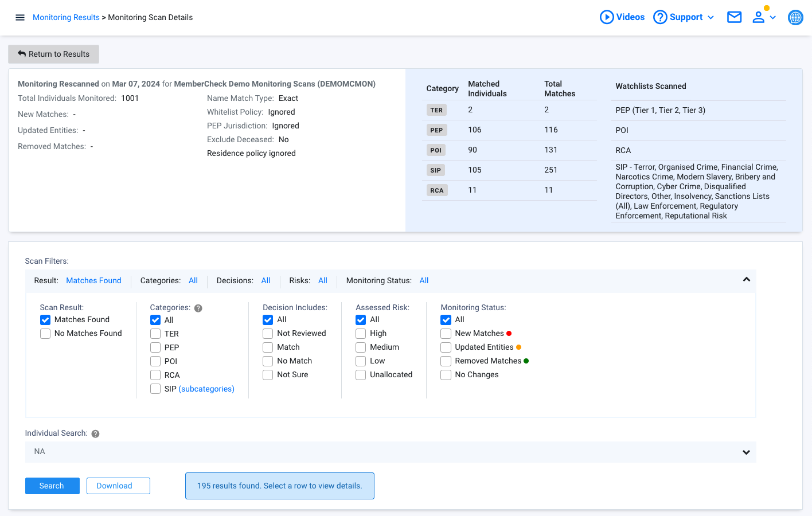Click PEP (Tier 1, Tier 2, Tier 3) watchlist
The image size is (812, 516).
click(x=661, y=110)
